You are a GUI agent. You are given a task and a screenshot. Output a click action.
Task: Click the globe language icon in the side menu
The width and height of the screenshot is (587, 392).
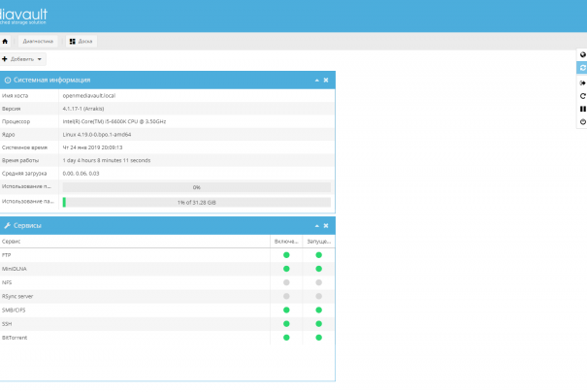[x=582, y=54]
